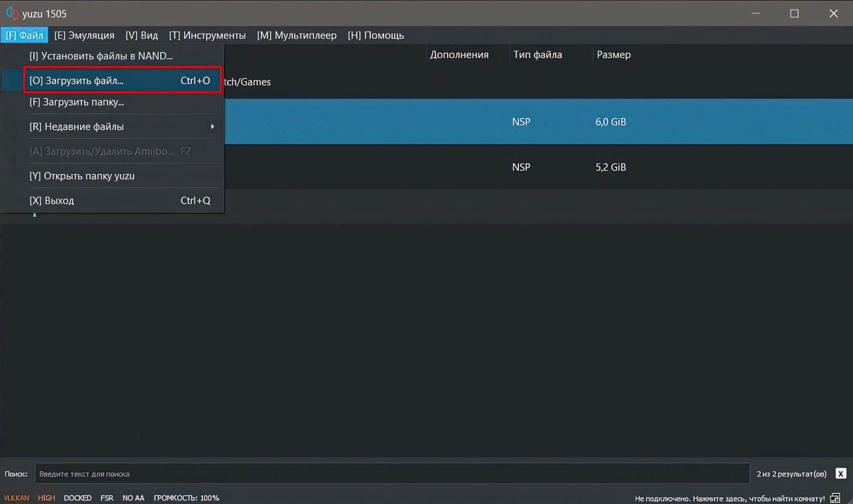The width and height of the screenshot is (853, 504).
Task: Click Открыть папку yuzu entry
Action: click(x=82, y=176)
